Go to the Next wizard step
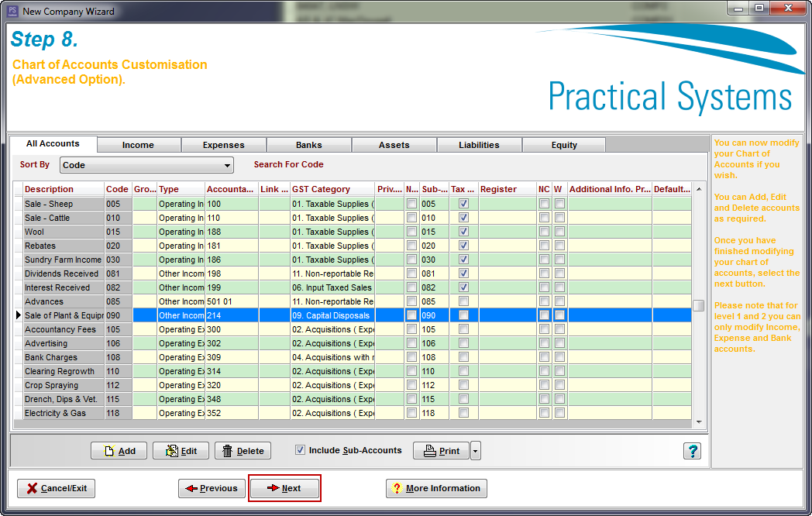This screenshot has height=516, width=812. coord(284,488)
